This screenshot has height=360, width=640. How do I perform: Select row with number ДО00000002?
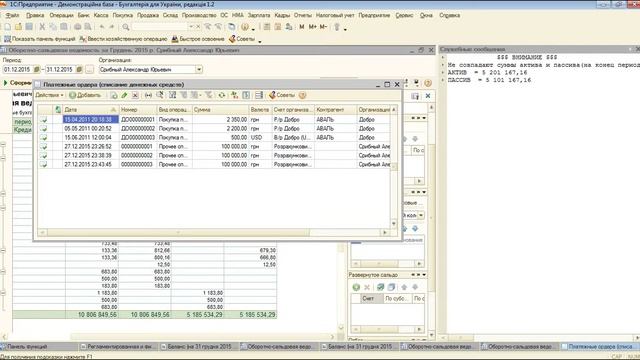coord(214,129)
